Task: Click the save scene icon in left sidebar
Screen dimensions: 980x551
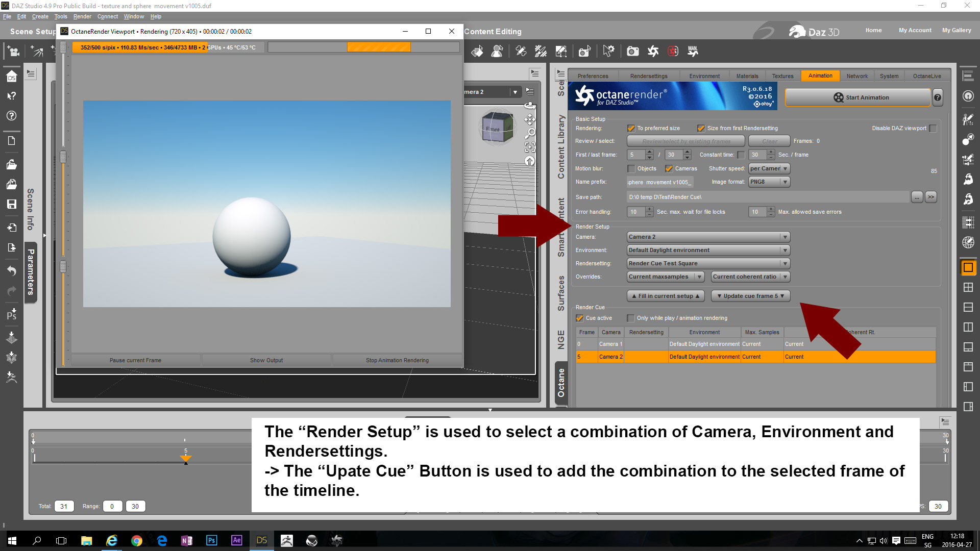Action: tap(11, 204)
